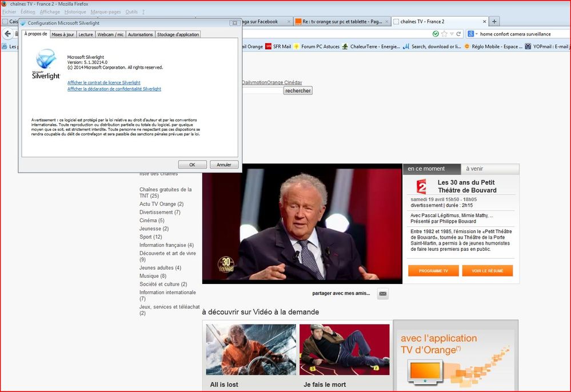Click the email share envelope icon
The image size is (571, 392).
pos(383,294)
